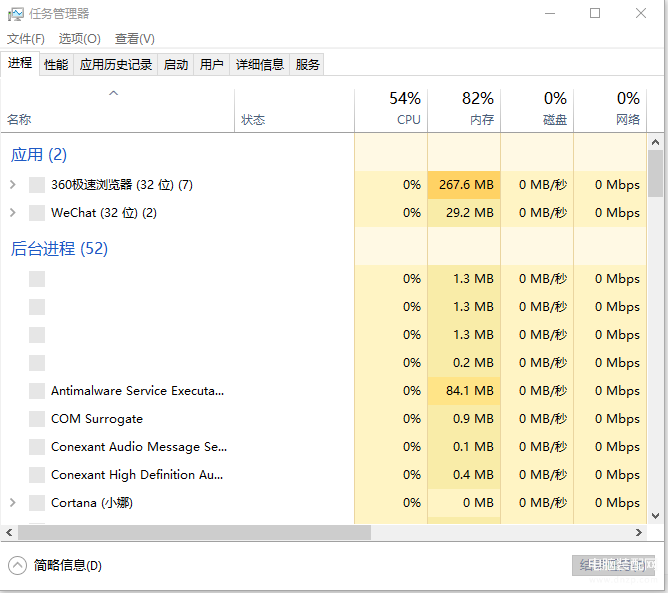Click the vertical scrollbar thumb
The image size is (668, 593).
click(x=656, y=173)
